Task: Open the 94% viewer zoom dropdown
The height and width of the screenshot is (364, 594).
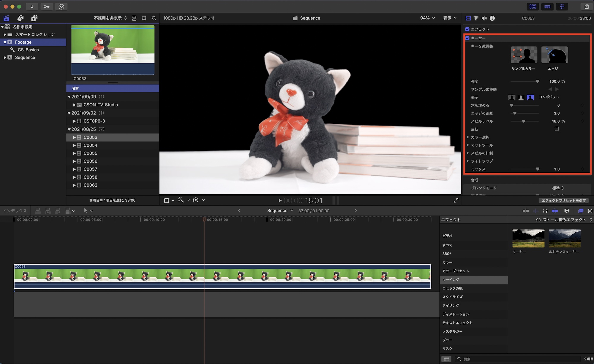Action: (427, 18)
